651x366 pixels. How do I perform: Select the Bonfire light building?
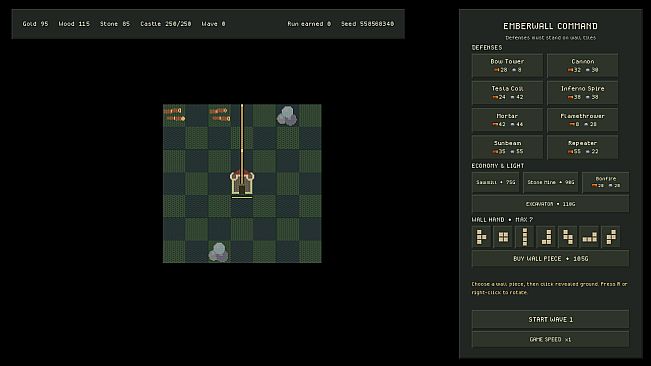(606, 182)
